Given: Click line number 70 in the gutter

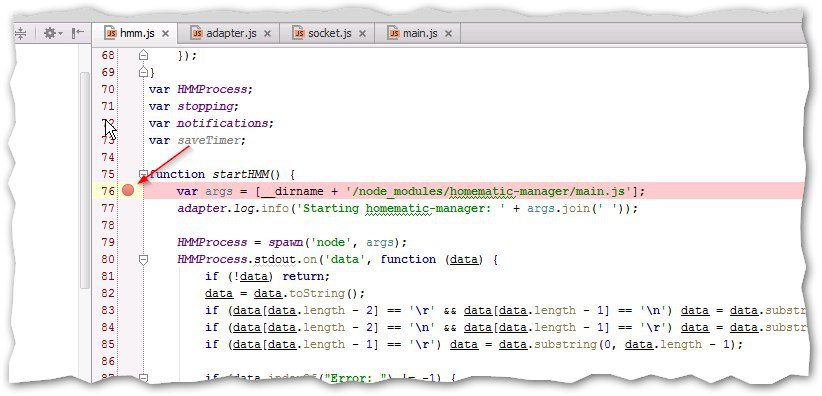Looking at the screenshot, I should coord(108,89).
